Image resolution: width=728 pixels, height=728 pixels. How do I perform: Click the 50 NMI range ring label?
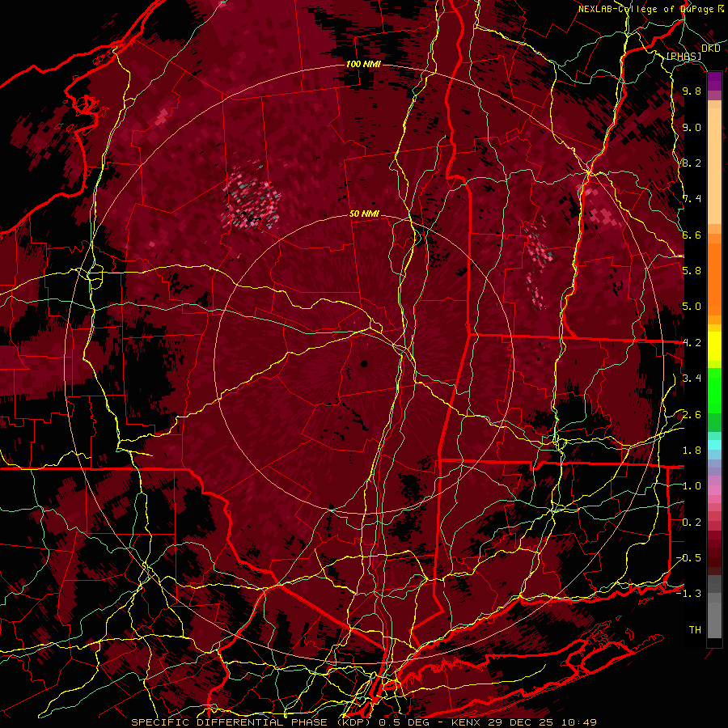[x=364, y=214]
